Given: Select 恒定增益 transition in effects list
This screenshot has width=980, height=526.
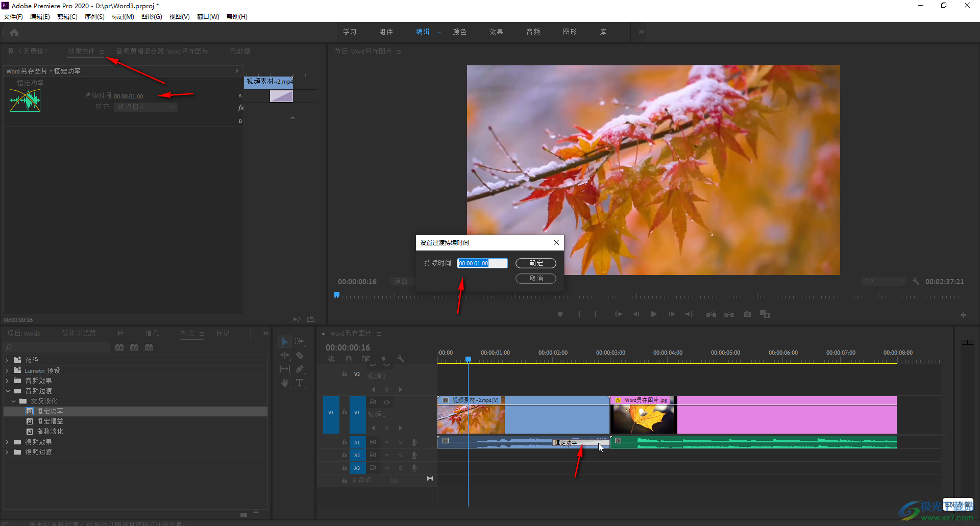Looking at the screenshot, I should 50,421.
